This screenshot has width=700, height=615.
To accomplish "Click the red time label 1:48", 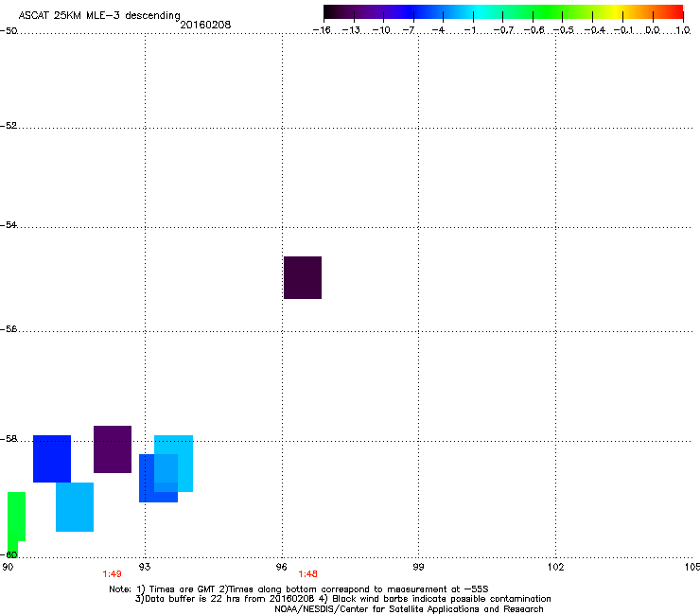I will point(307,574).
